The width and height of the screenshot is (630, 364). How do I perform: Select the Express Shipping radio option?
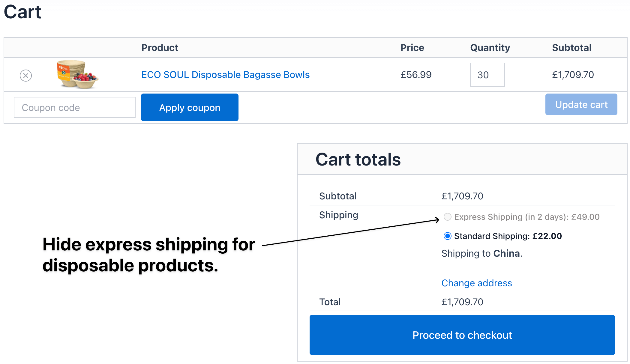click(x=447, y=217)
